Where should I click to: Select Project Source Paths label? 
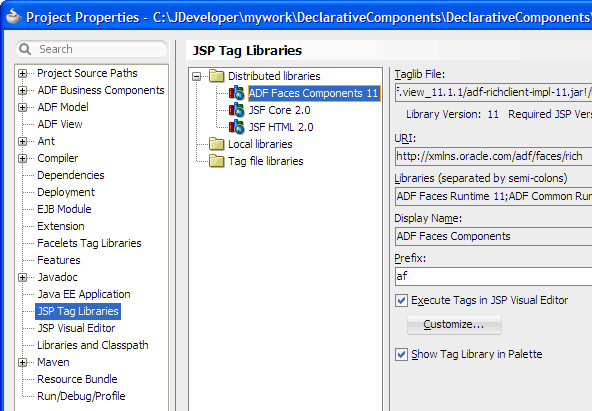pos(87,73)
